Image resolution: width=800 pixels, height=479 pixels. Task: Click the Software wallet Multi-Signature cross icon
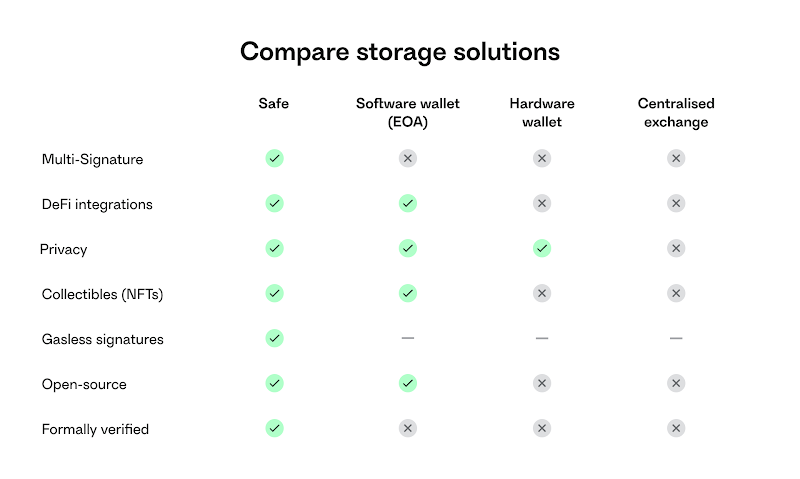[408, 159]
